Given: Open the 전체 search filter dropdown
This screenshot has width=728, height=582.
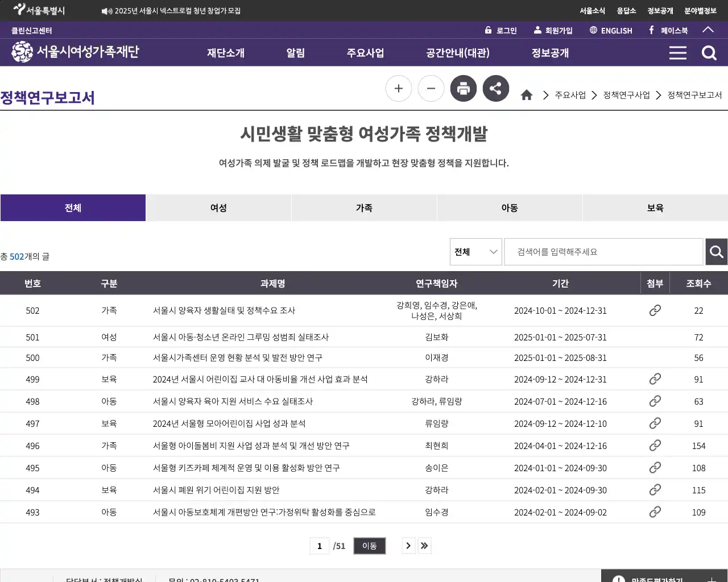Looking at the screenshot, I should pos(475,252).
